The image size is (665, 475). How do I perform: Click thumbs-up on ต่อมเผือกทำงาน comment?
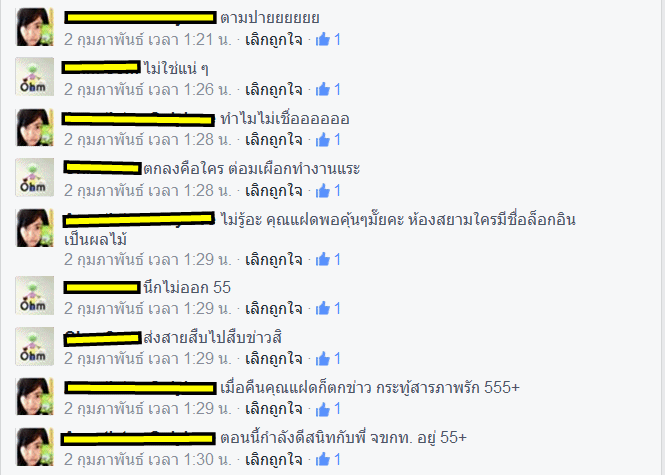(323, 190)
